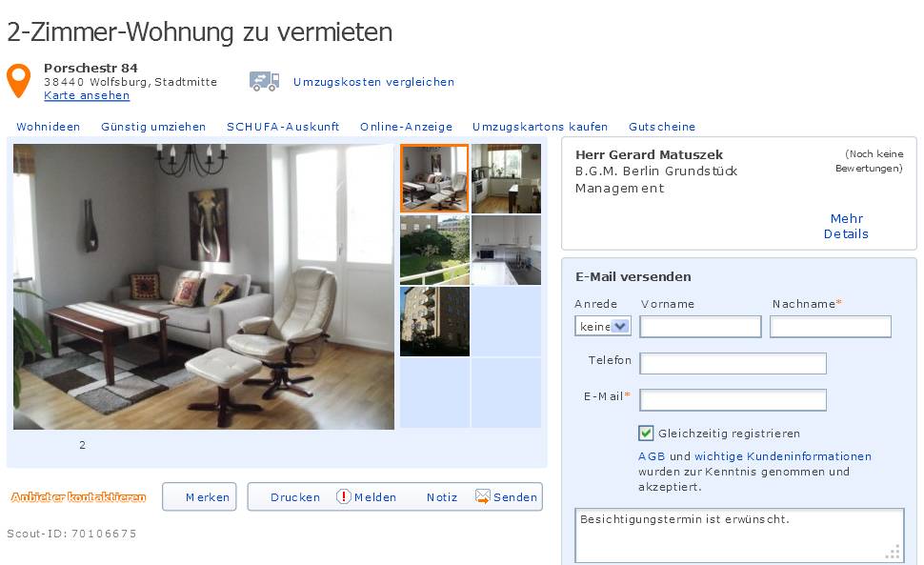This screenshot has height=565, width=924.
Task: Open Mehr Details for the landlord
Action: coord(846,226)
